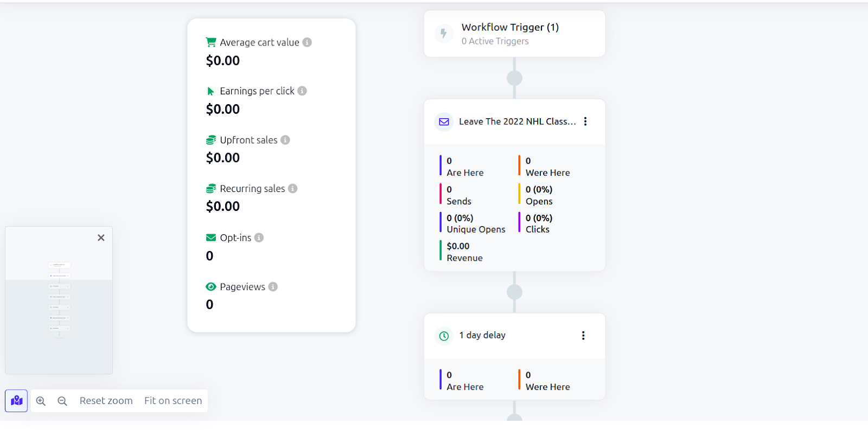Click the $0.00 Revenue stat

462,252
